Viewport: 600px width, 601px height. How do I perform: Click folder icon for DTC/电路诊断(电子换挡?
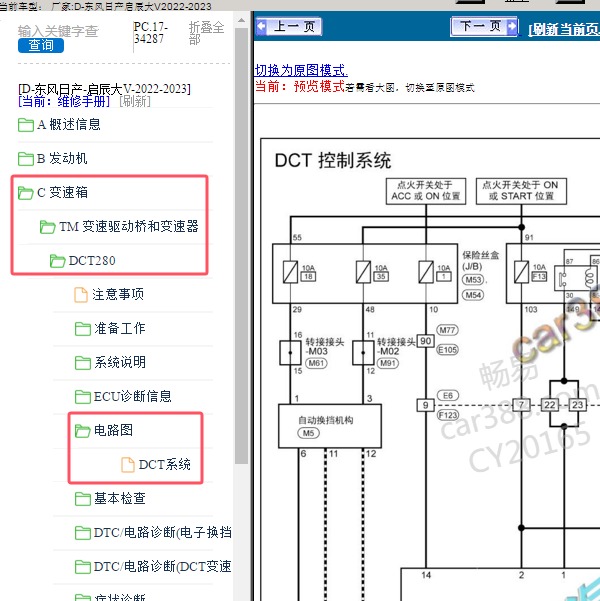(x=82, y=532)
